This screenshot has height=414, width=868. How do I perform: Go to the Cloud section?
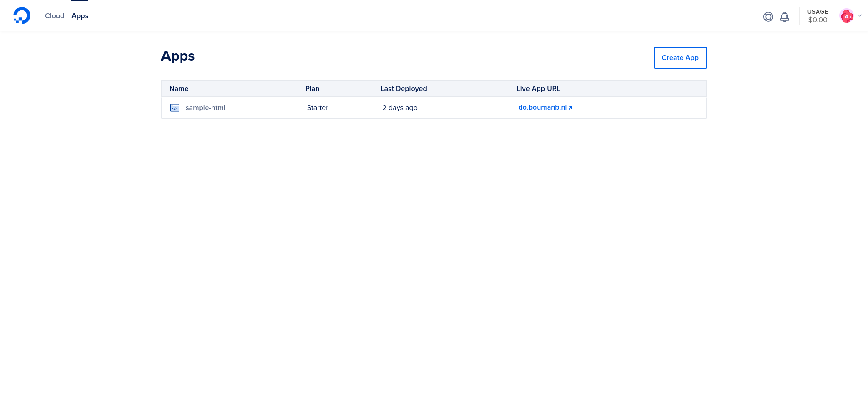(x=55, y=16)
